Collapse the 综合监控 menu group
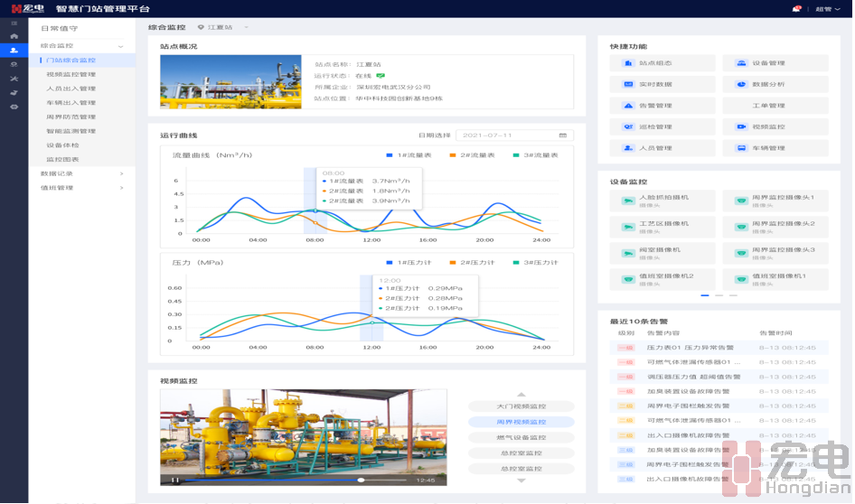Image resolution: width=855 pixels, height=504 pixels. (x=81, y=45)
